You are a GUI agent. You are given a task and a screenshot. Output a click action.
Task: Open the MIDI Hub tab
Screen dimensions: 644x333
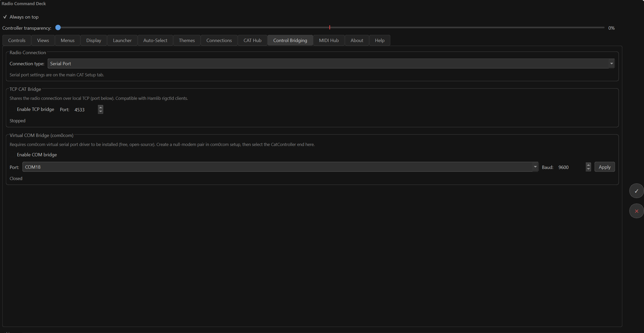tap(329, 40)
